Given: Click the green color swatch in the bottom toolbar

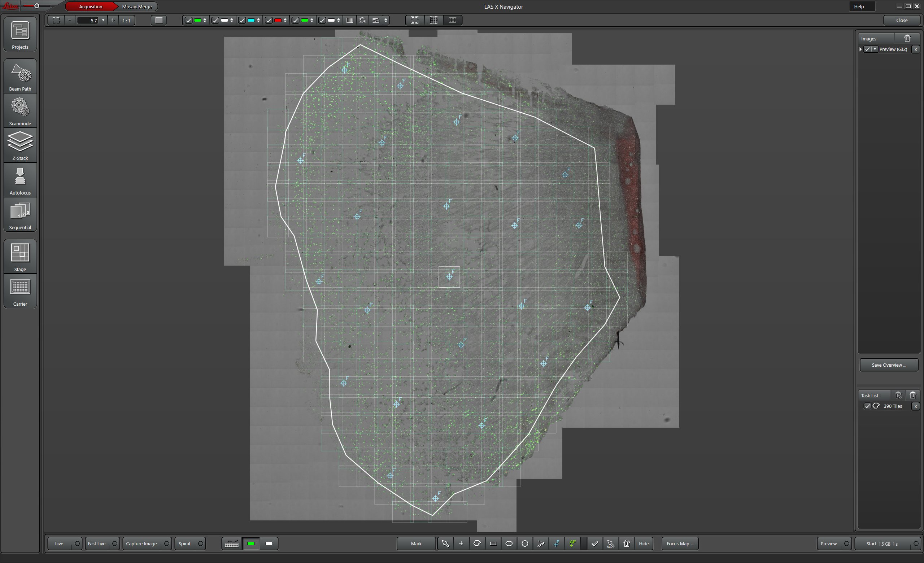Looking at the screenshot, I should coord(251,544).
